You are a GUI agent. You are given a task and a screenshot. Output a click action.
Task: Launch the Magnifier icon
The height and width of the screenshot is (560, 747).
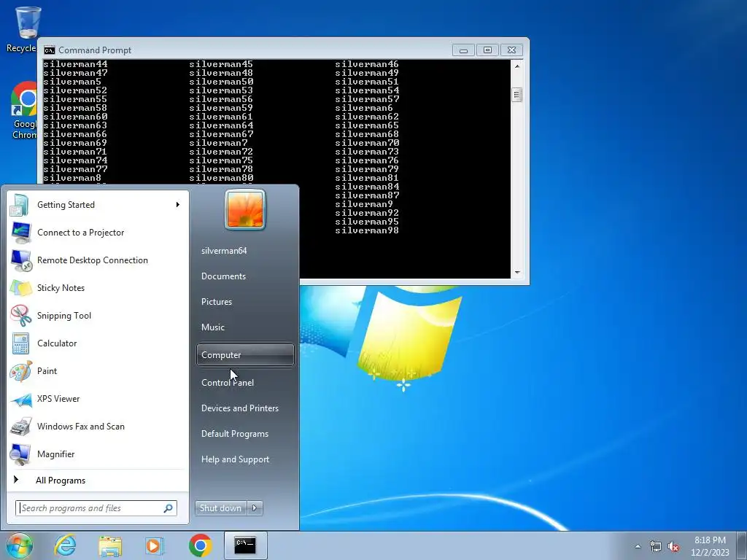20,454
